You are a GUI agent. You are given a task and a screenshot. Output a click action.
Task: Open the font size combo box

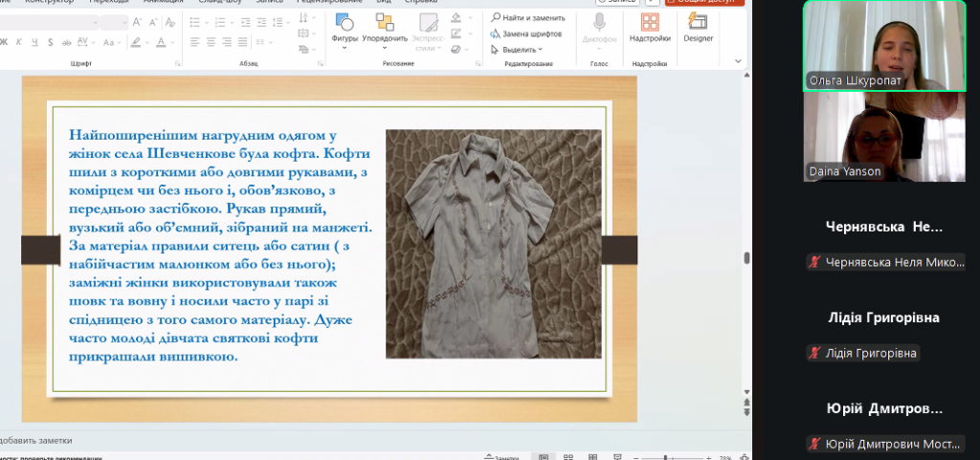tap(115, 22)
